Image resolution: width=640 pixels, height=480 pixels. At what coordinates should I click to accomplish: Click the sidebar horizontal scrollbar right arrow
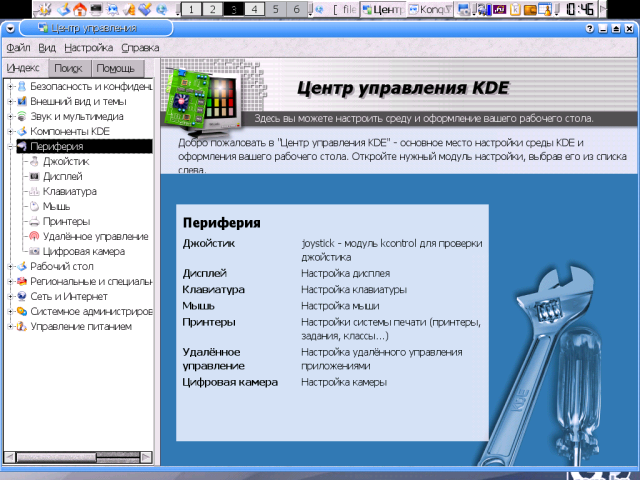tap(148, 457)
